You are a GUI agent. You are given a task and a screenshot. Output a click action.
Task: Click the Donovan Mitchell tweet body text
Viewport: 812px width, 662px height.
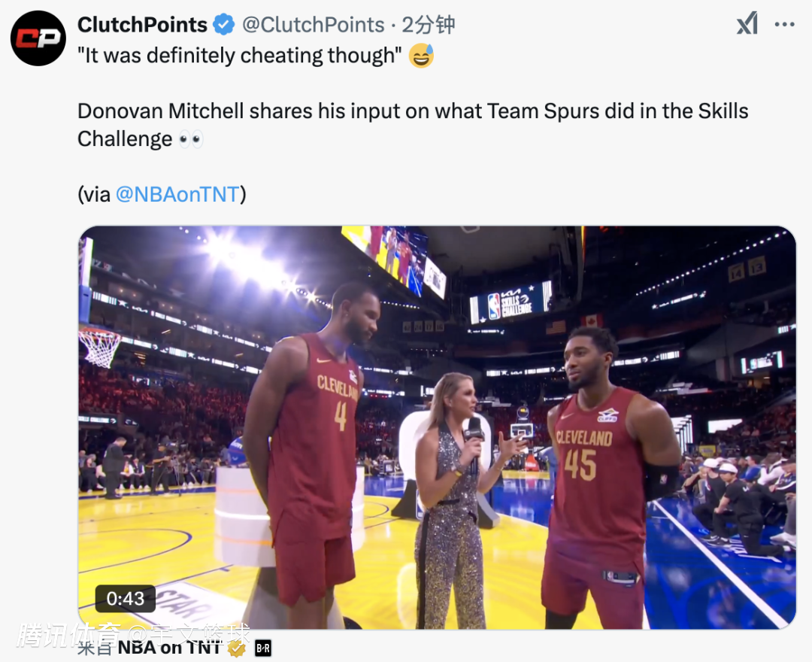click(x=413, y=125)
